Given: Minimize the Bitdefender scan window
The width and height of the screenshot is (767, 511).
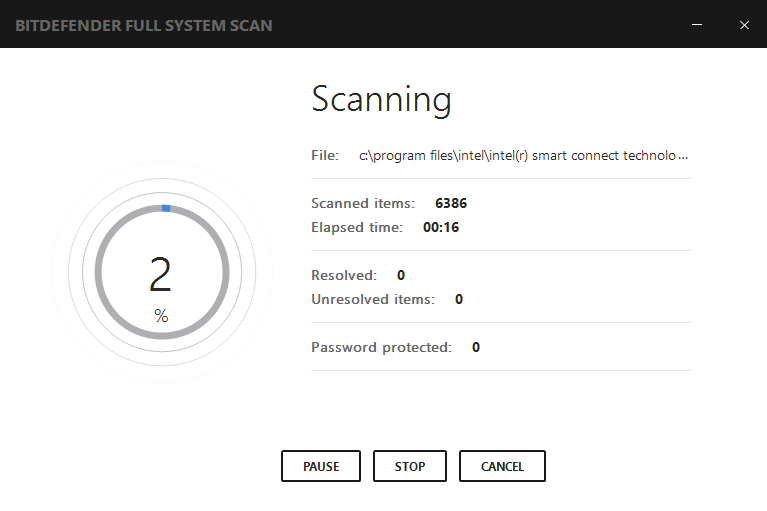Looking at the screenshot, I should tap(697, 24).
